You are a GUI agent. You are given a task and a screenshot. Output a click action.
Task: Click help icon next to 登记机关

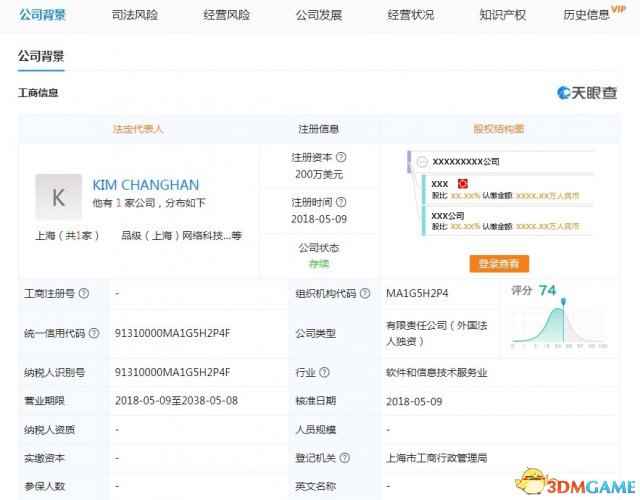click(x=342, y=456)
